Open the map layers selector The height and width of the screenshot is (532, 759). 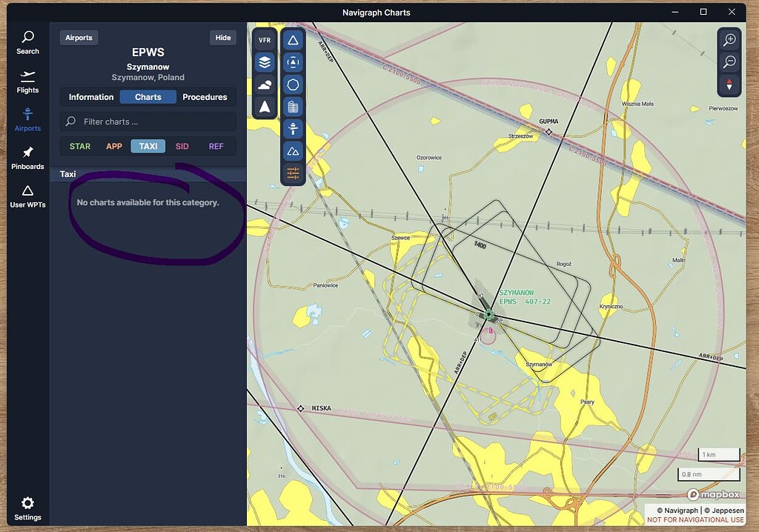pyautogui.click(x=265, y=62)
